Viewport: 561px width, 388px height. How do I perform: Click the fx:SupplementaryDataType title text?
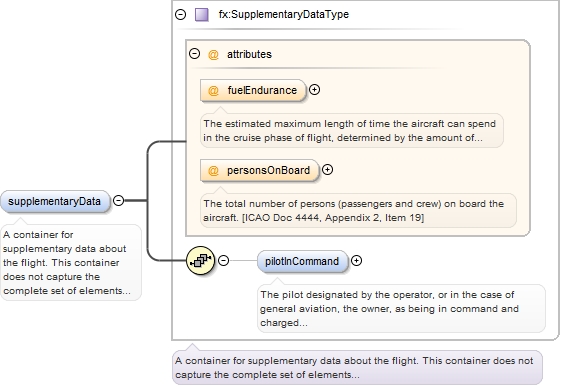[284, 14]
